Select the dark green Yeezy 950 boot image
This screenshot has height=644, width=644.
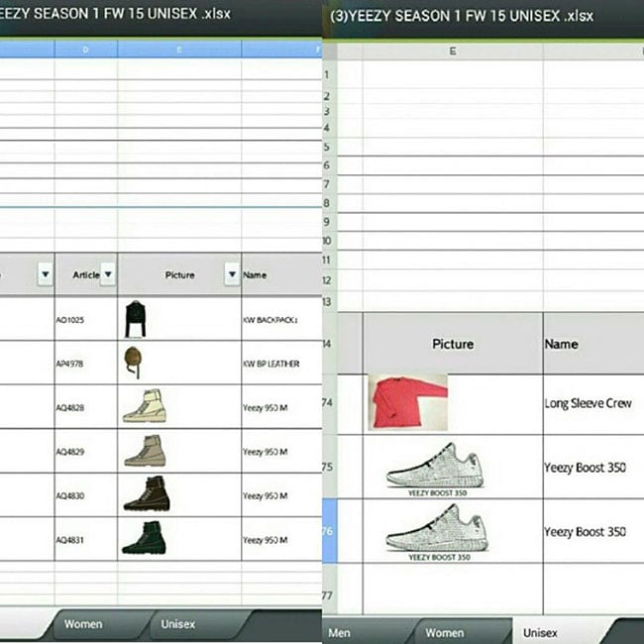point(141,537)
